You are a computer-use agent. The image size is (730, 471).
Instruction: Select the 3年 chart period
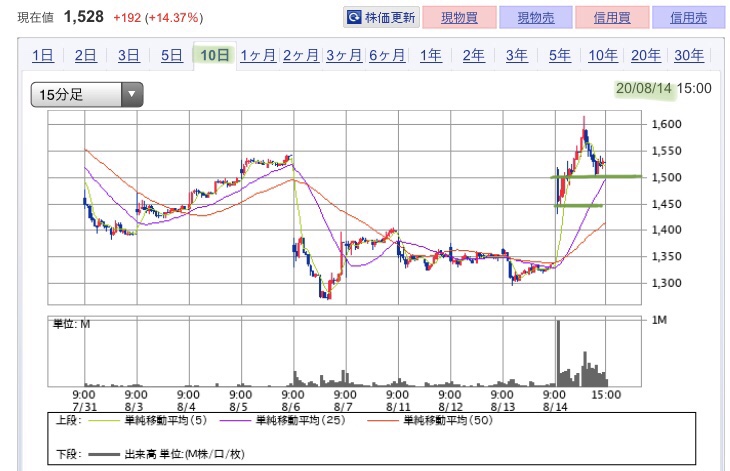[x=517, y=55]
